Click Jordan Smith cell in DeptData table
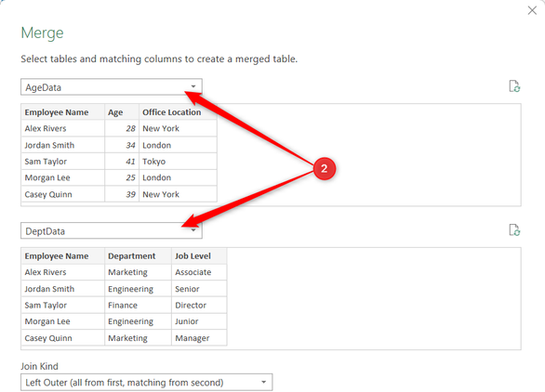Viewport: 545px width, 392px height. pyautogui.click(x=62, y=289)
